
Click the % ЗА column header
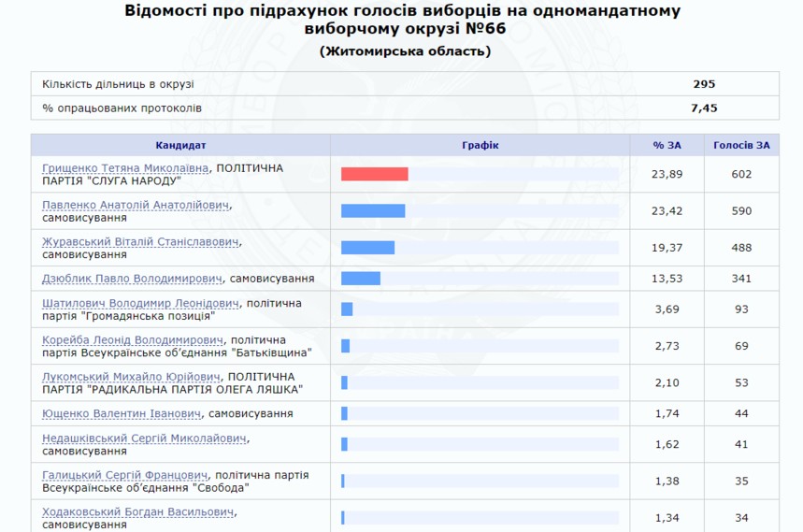pos(667,145)
